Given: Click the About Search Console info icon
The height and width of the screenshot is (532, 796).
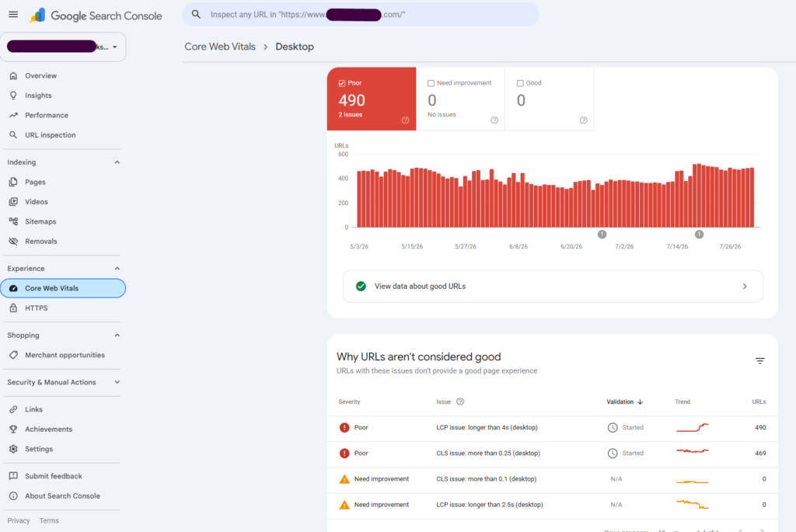Looking at the screenshot, I should click(13, 495).
